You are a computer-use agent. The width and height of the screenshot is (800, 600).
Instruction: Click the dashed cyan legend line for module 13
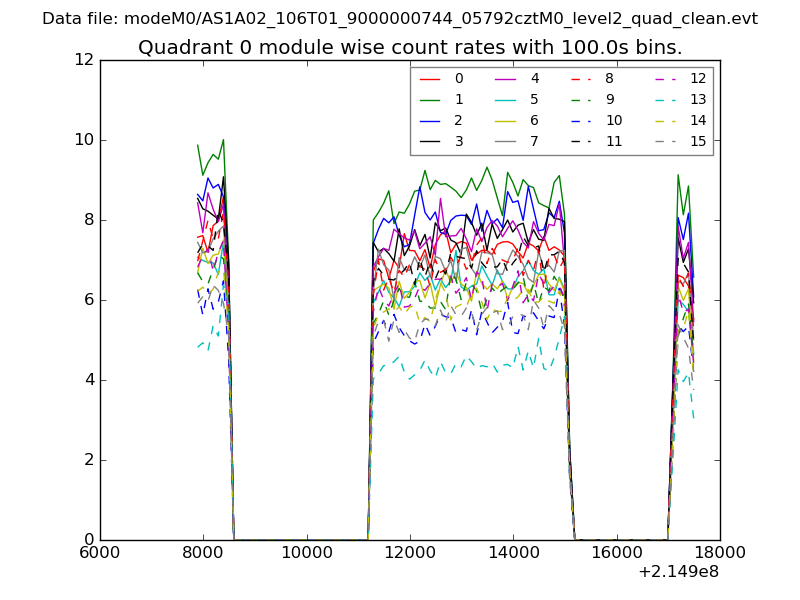(x=665, y=99)
